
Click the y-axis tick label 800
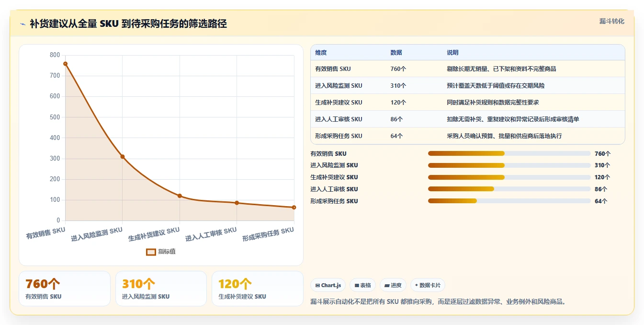[x=55, y=55]
